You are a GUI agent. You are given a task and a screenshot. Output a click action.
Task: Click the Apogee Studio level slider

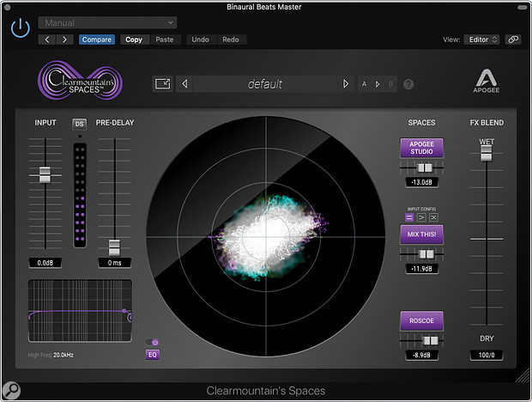[424, 167]
